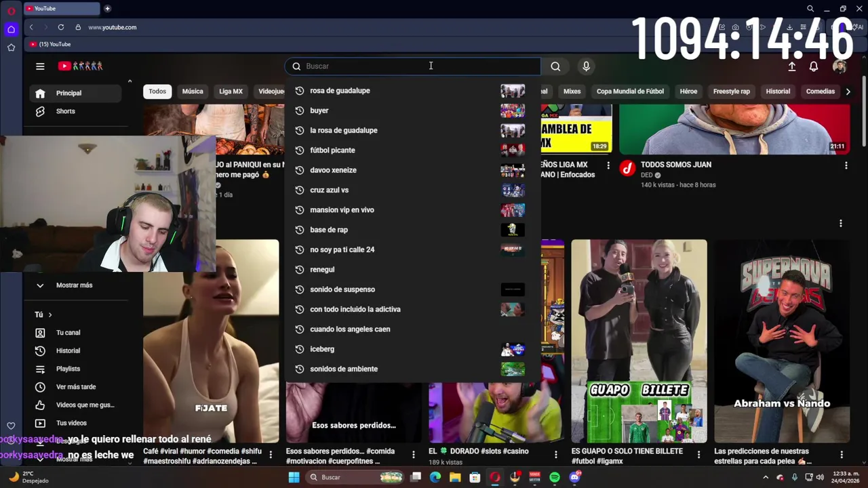Click the Opera menu logo
The image size is (868, 488).
tap(11, 10)
